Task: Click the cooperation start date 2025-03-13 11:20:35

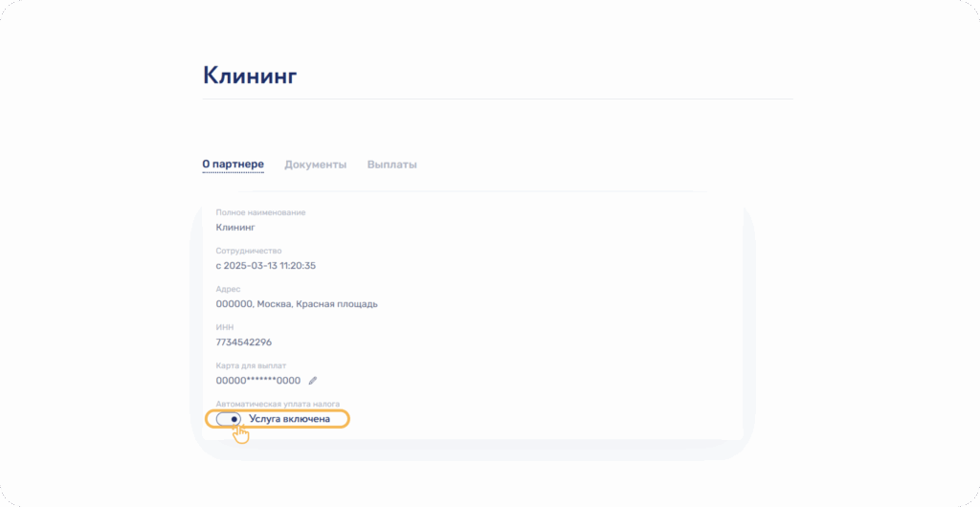Action: [x=266, y=266]
